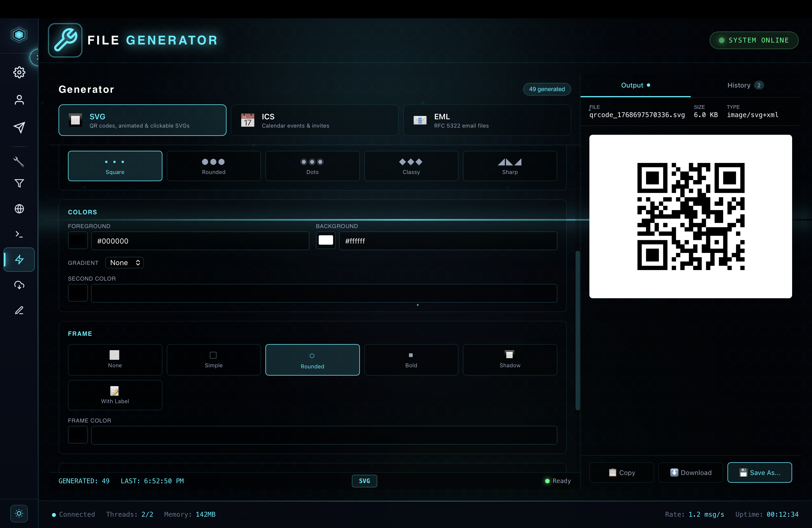Select the Rounded dot style option

click(x=213, y=166)
